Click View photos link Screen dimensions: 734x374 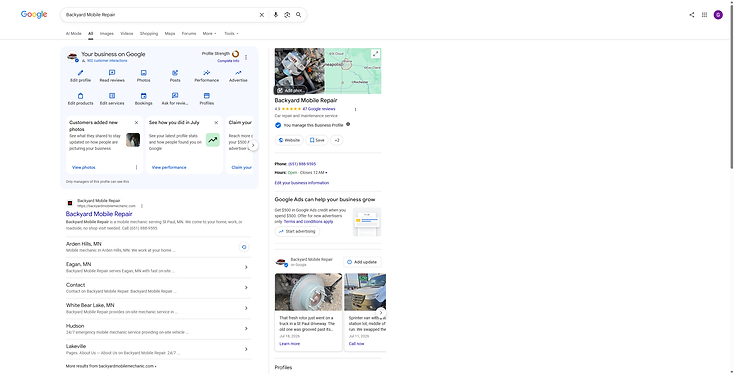[84, 167]
